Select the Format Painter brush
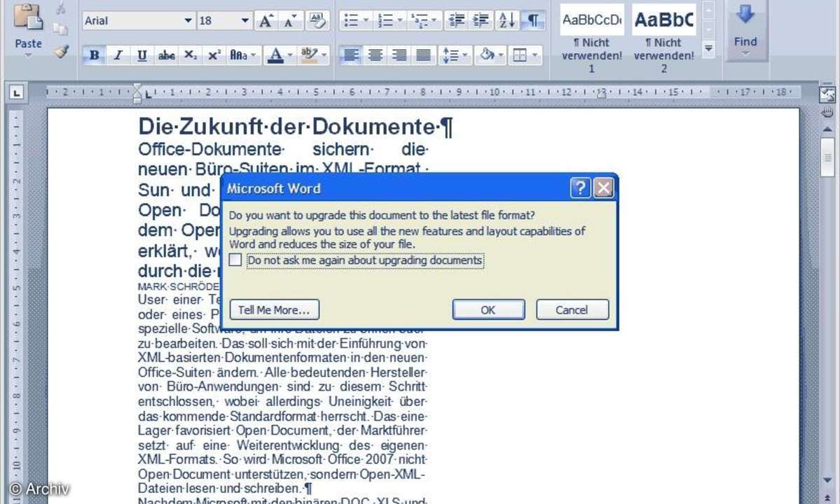This screenshot has width=840, height=504. point(61,51)
